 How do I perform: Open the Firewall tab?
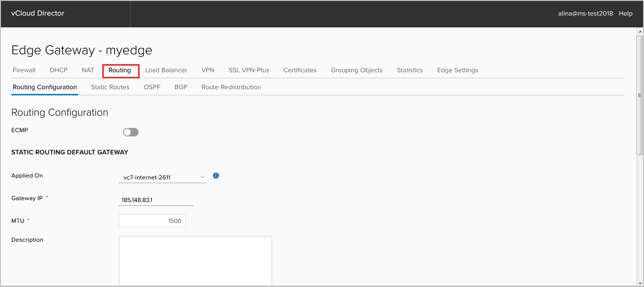24,70
